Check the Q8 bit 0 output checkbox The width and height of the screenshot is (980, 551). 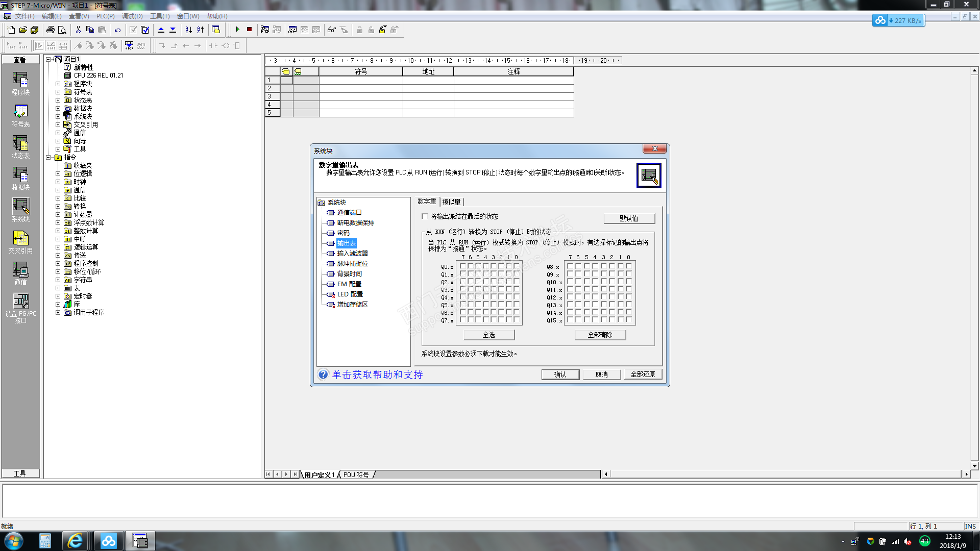[x=629, y=266]
